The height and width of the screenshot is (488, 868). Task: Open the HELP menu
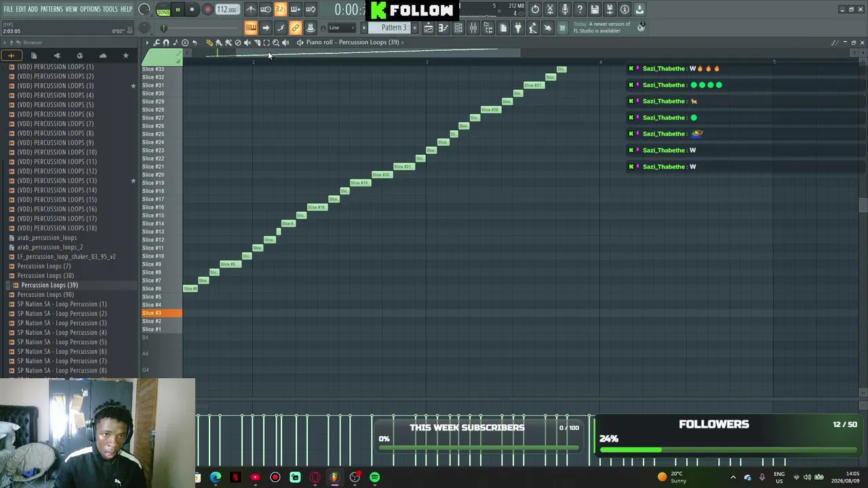[x=127, y=9]
